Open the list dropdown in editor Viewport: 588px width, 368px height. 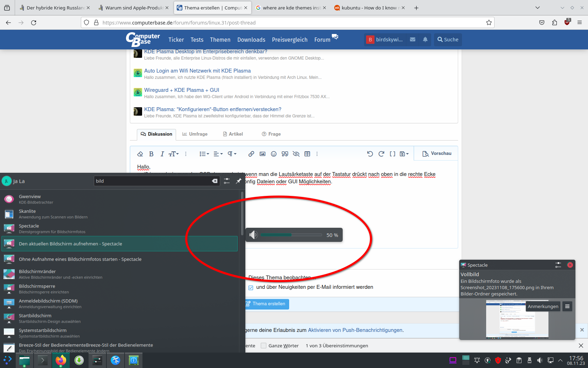click(204, 154)
